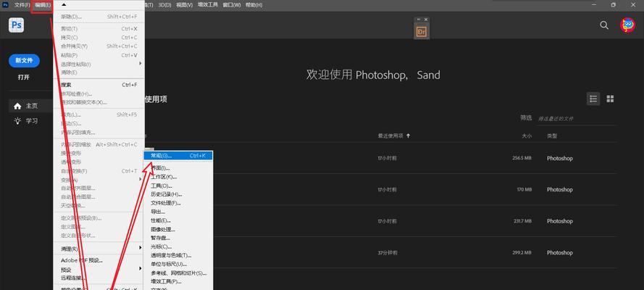Select 导出... preferences entry
The image size is (644, 290).
tap(177, 212)
